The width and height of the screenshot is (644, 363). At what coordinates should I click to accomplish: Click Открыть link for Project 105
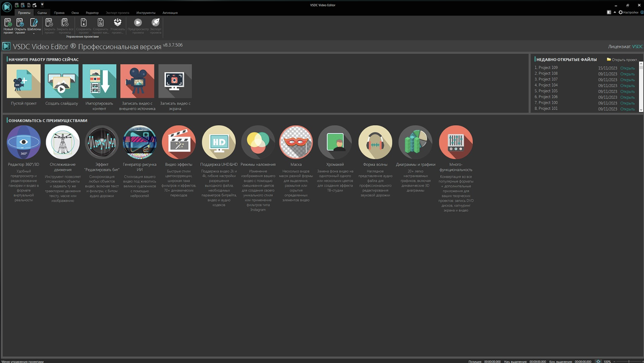tap(627, 91)
